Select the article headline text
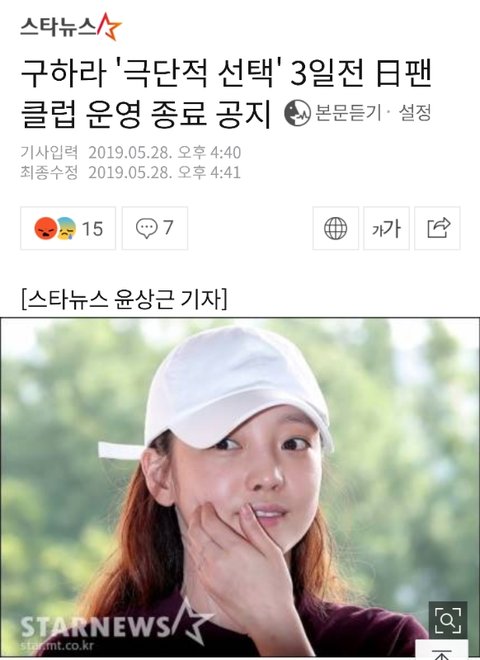480x660 pixels. coord(226,93)
